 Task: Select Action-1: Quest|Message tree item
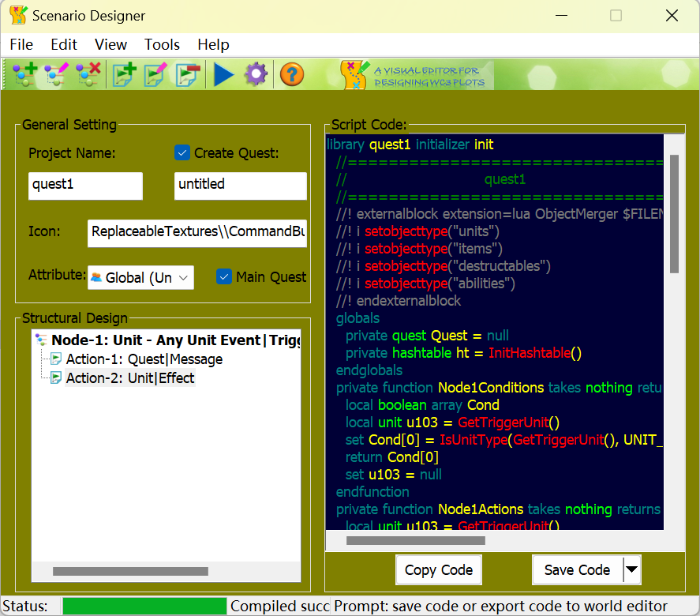click(144, 359)
